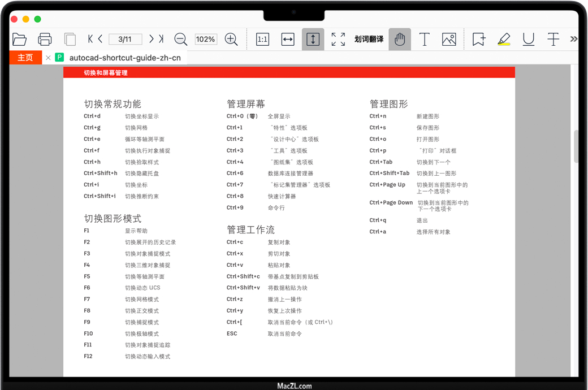
Task: Go to the next page arrow
Action: (151, 39)
